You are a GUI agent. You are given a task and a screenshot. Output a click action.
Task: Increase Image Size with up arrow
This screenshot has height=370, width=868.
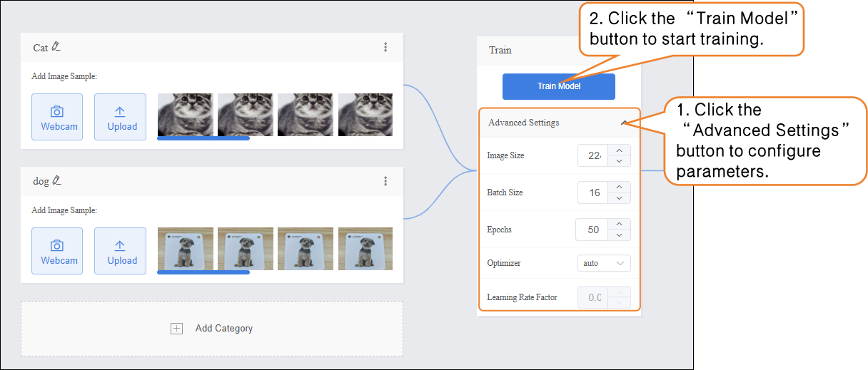click(x=619, y=150)
